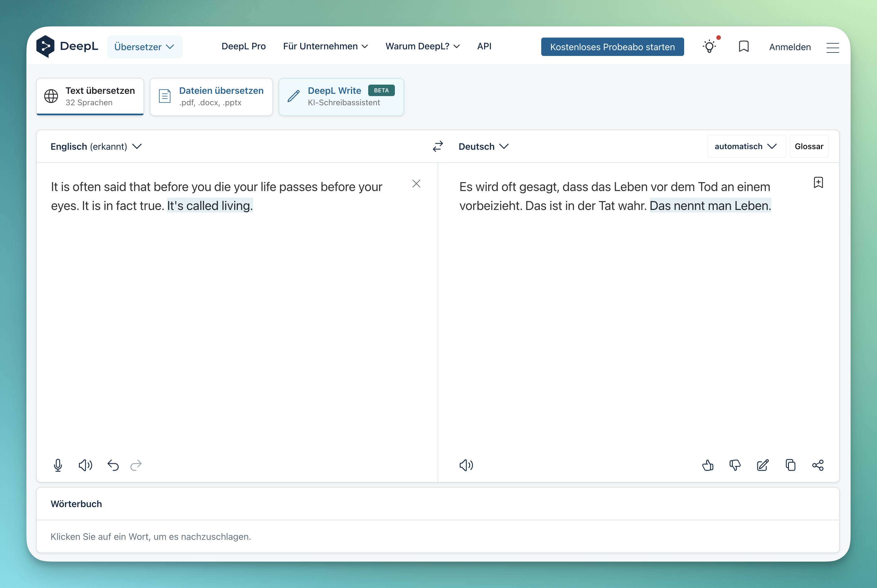Viewport: 877px width, 588px height.
Task: Play the German translation audio
Action: point(466,465)
